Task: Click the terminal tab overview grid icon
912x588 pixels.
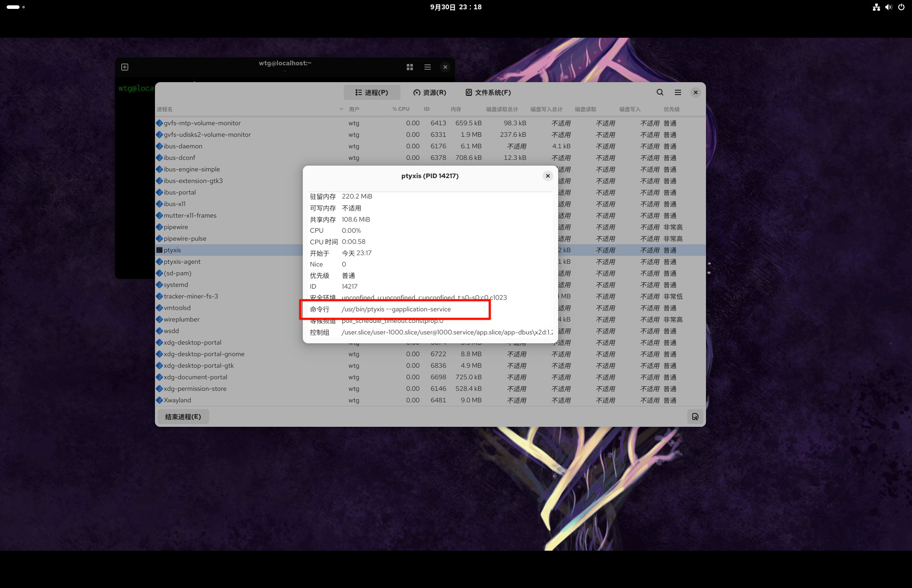Action: 409,67
